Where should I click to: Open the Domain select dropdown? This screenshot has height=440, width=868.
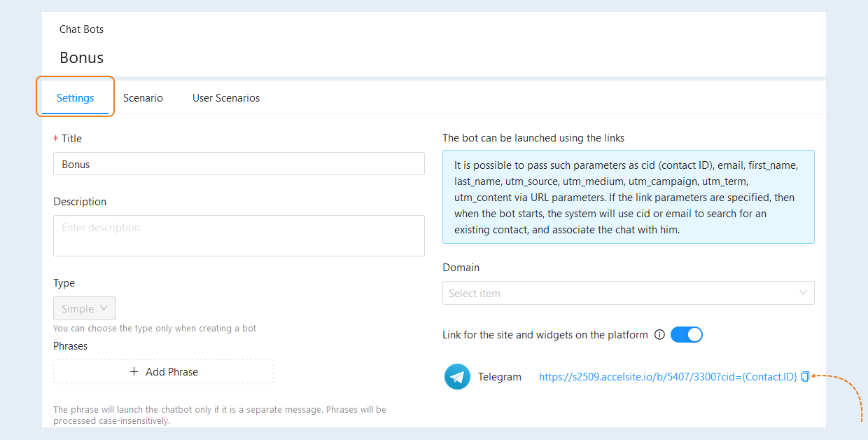pos(628,293)
